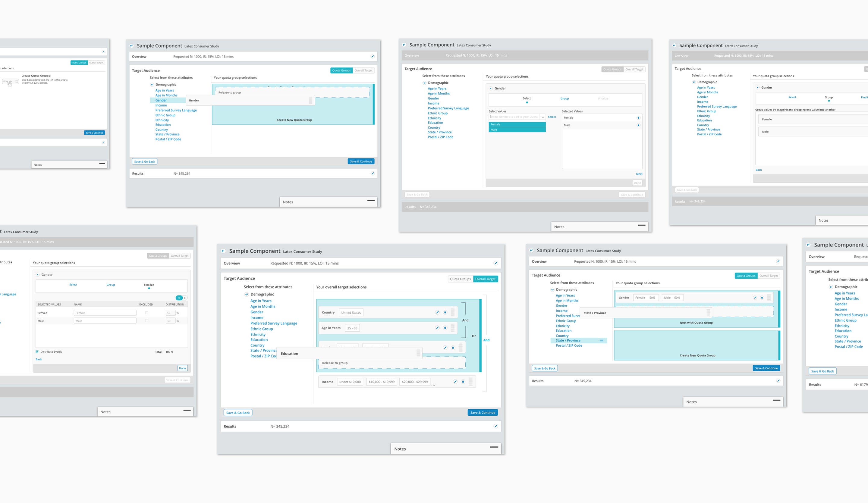Switch to Quota Groups tab in Overall Target window
The image size is (868, 503).
click(460, 279)
